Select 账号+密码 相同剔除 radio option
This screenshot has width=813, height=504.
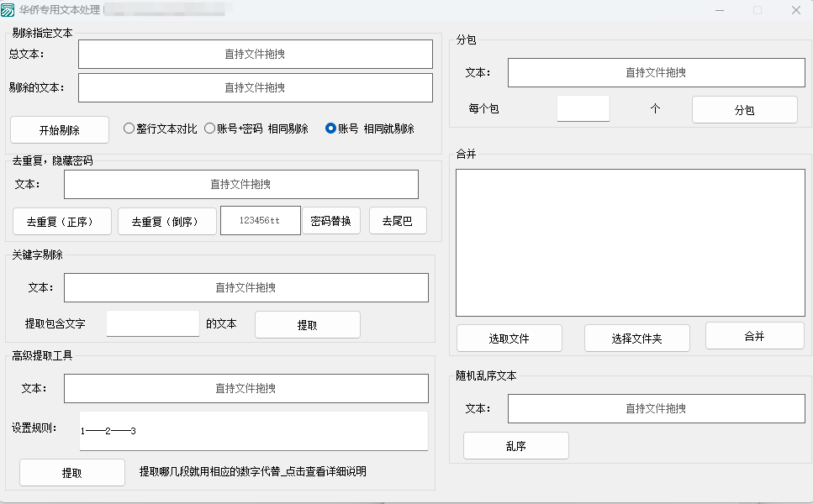[210, 129]
